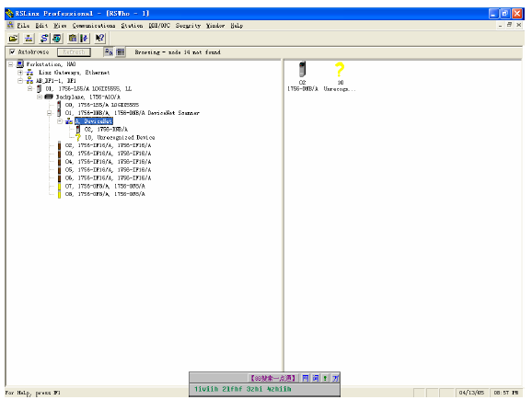The width and height of the screenshot is (532, 400).
Task: Open the Help menu
Action: point(237,26)
